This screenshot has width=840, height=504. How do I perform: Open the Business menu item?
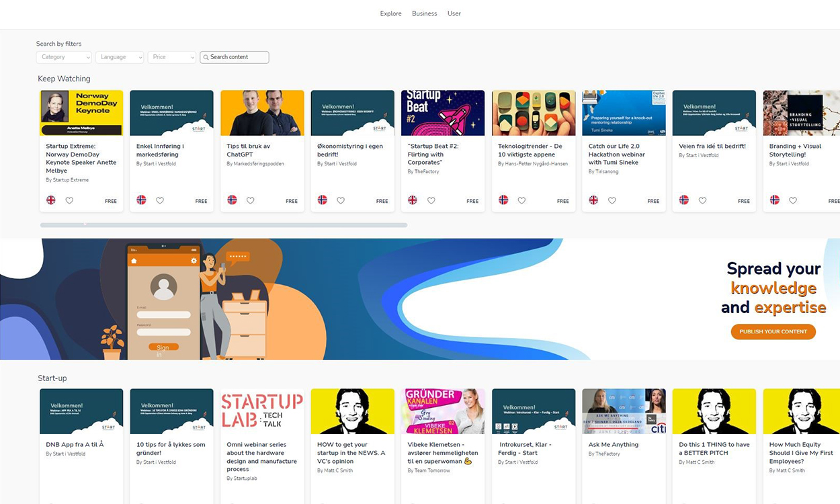pyautogui.click(x=425, y=13)
